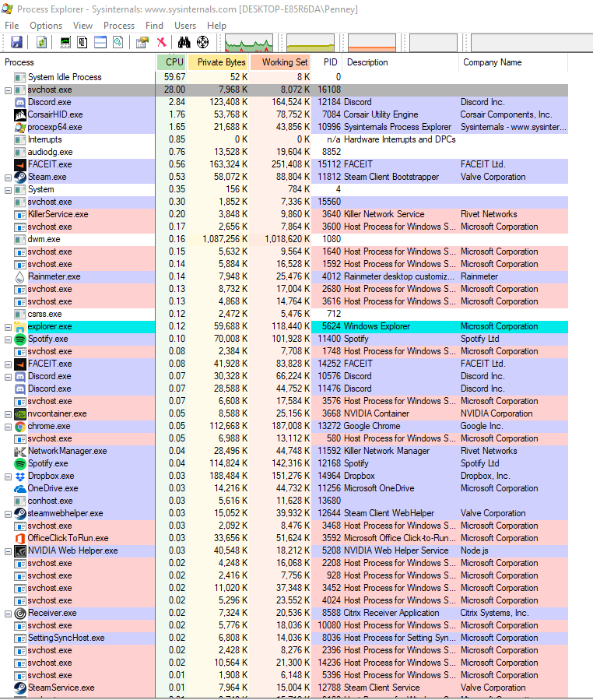Viewport: 593px width, 700px height.
Task: Open the Help menu
Action: tap(216, 26)
